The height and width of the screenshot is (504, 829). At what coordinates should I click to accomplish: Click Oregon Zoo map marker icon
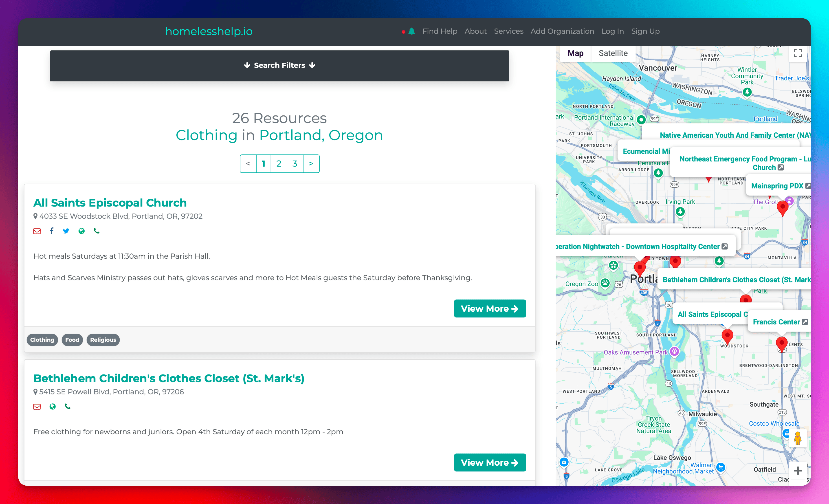click(x=605, y=283)
